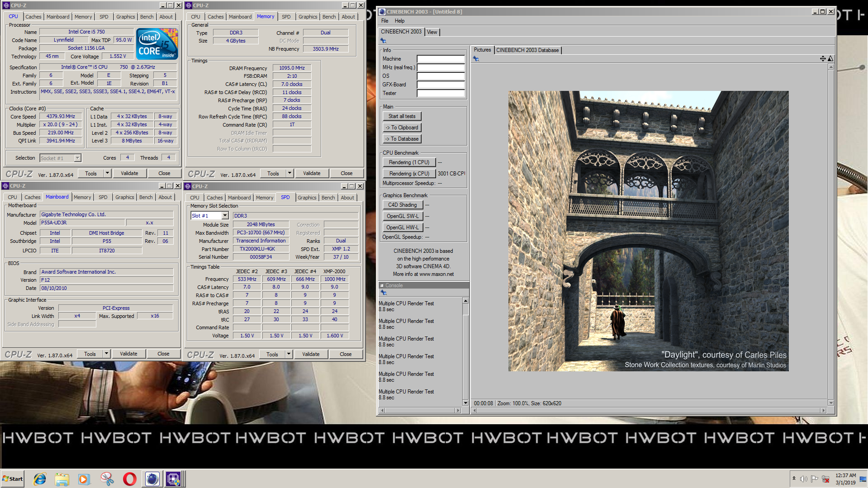Click the Intel Core i5 inside logo
The height and width of the screenshot is (488, 868).
157,44
